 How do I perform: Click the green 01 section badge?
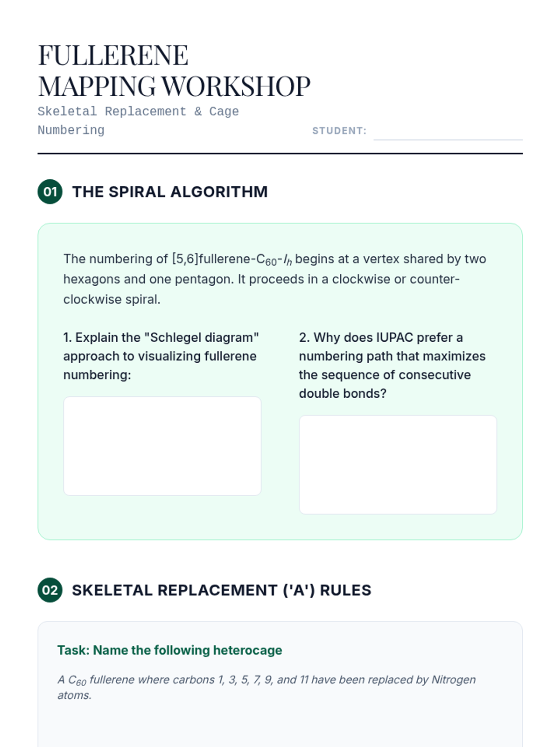(x=50, y=192)
